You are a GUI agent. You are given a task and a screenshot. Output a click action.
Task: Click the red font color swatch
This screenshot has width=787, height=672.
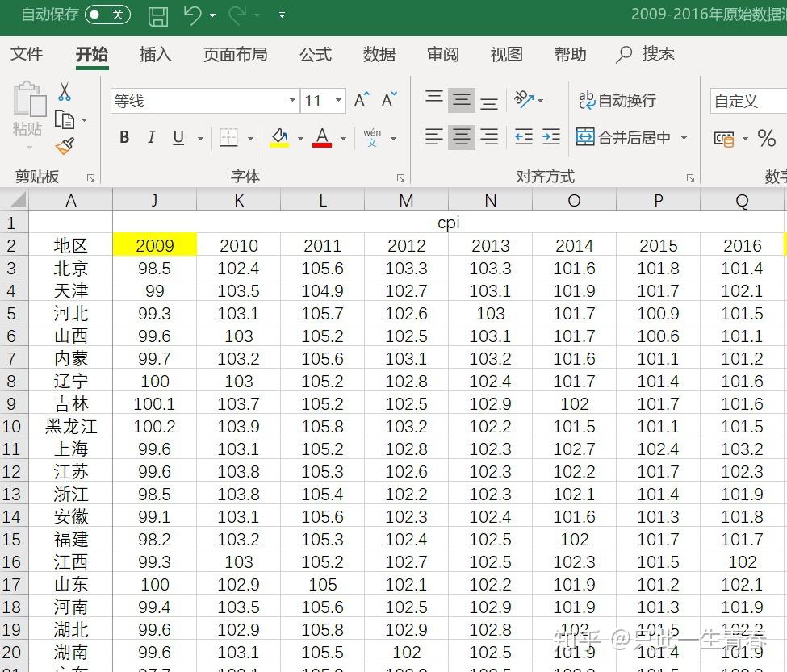pyautogui.click(x=321, y=137)
